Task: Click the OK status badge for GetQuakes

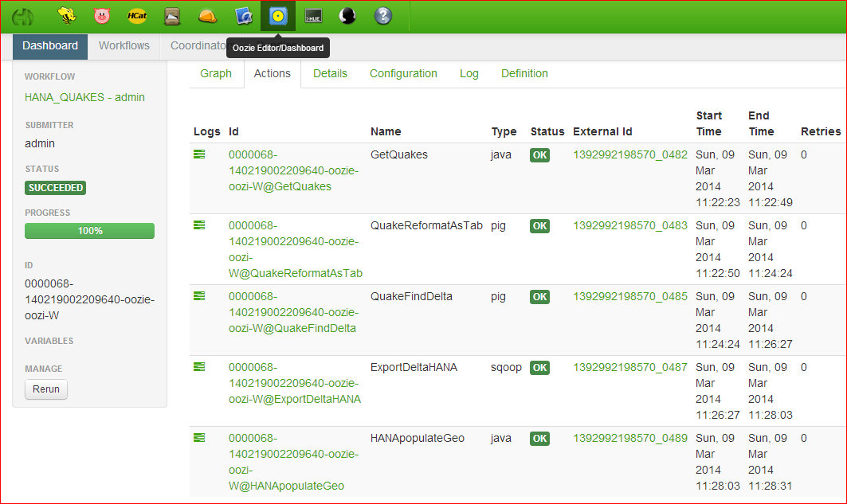Action: coord(539,155)
